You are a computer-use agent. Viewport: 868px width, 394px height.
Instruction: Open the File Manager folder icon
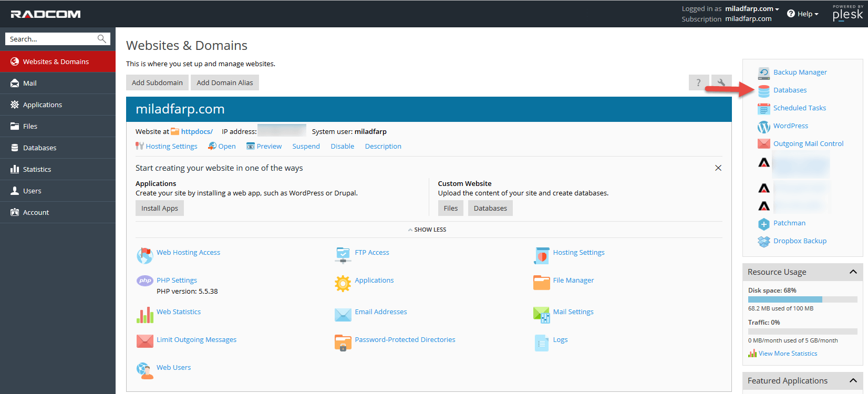(x=541, y=283)
